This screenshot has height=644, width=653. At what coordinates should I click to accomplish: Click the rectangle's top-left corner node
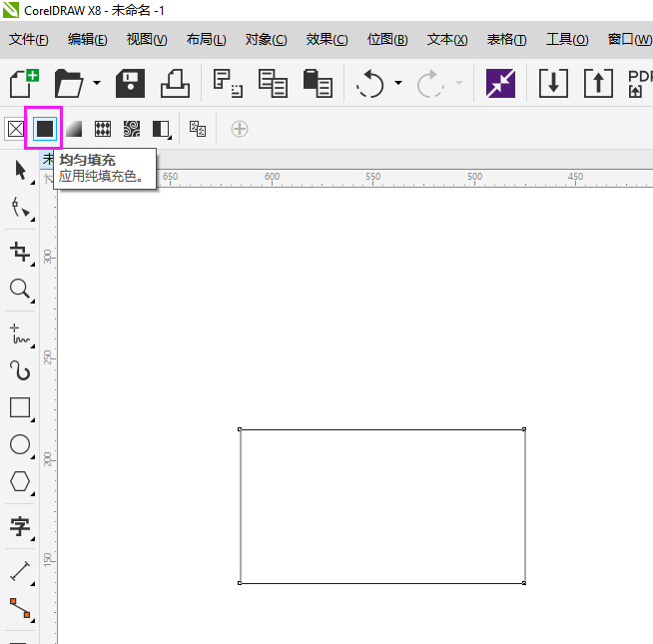point(240,429)
